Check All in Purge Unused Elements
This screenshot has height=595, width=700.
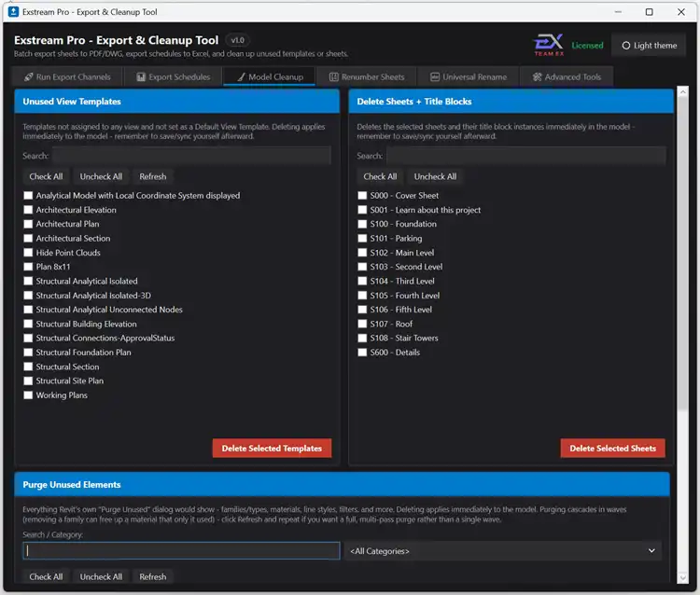(x=46, y=576)
